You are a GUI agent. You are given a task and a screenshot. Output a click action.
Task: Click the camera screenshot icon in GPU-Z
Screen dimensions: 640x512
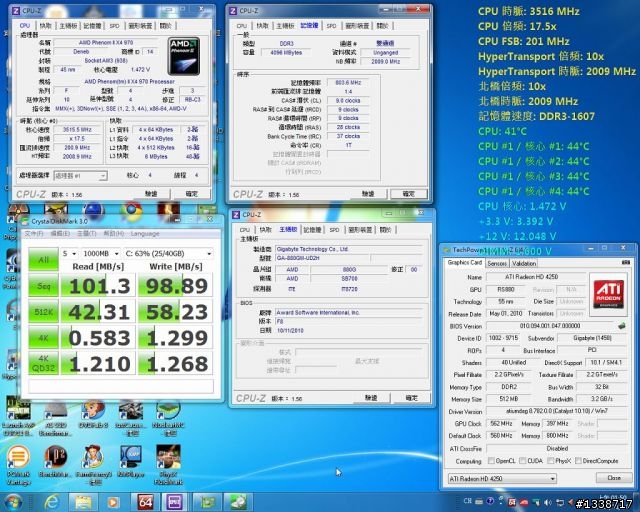pyautogui.click(x=625, y=263)
